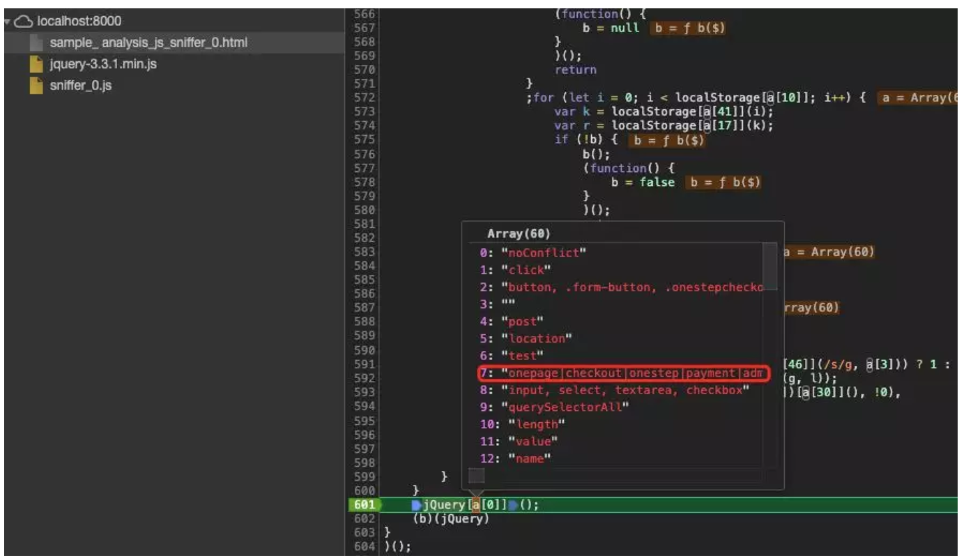The image size is (966, 560).
Task: Select array entry 4 "post"
Action: tap(512, 322)
